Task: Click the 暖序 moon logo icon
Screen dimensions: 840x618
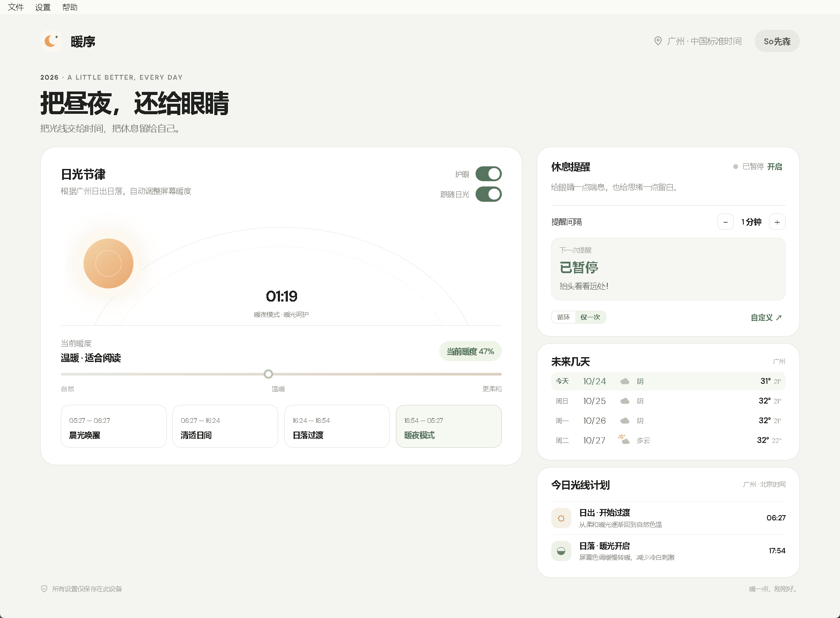Action: pyautogui.click(x=51, y=41)
